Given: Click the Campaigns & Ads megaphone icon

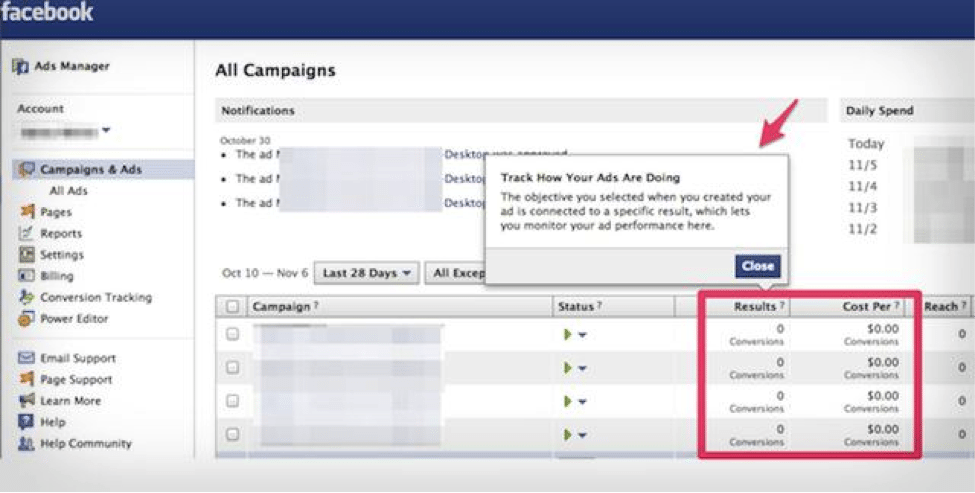Looking at the screenshot, I should click(x=25, y=169).
